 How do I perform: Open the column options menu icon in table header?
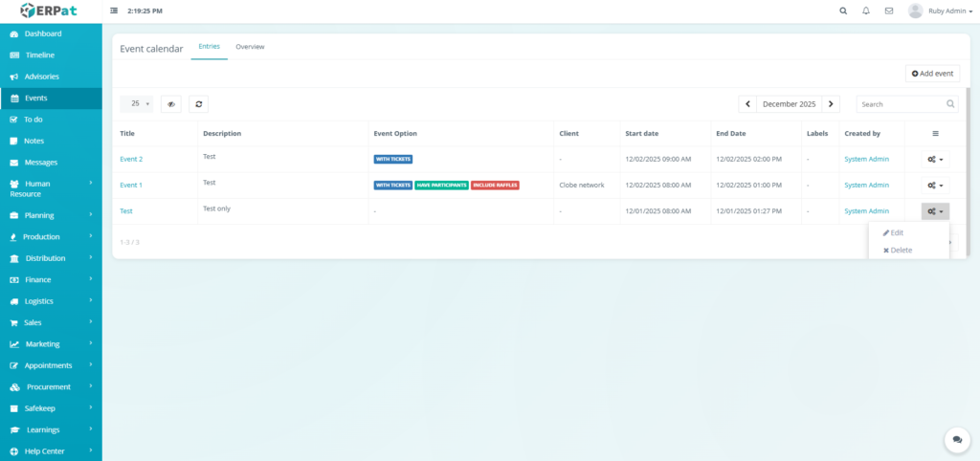(x=935, y=134)
